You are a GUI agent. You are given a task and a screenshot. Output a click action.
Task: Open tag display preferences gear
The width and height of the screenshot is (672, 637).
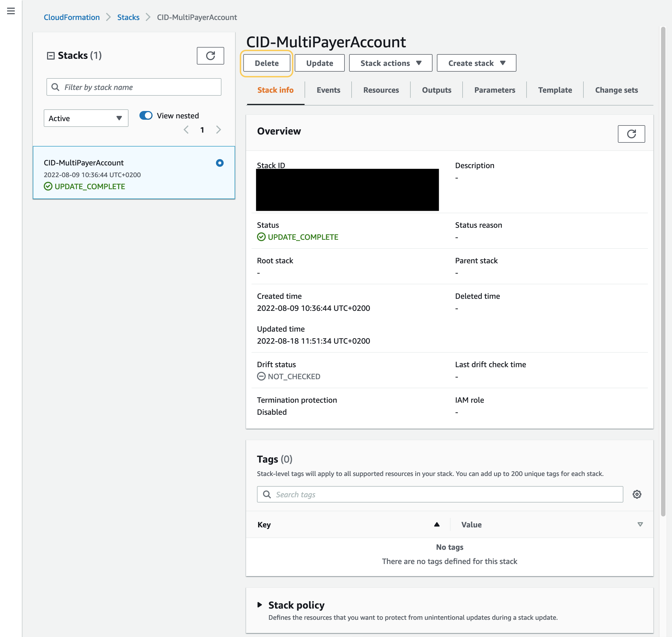pos(637,494)
